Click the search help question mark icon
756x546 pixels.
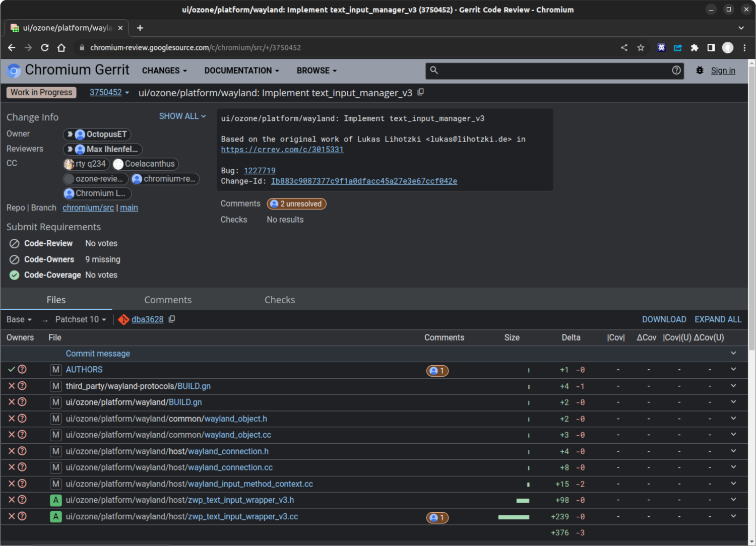pyautogui.click(x=676, y=71)
